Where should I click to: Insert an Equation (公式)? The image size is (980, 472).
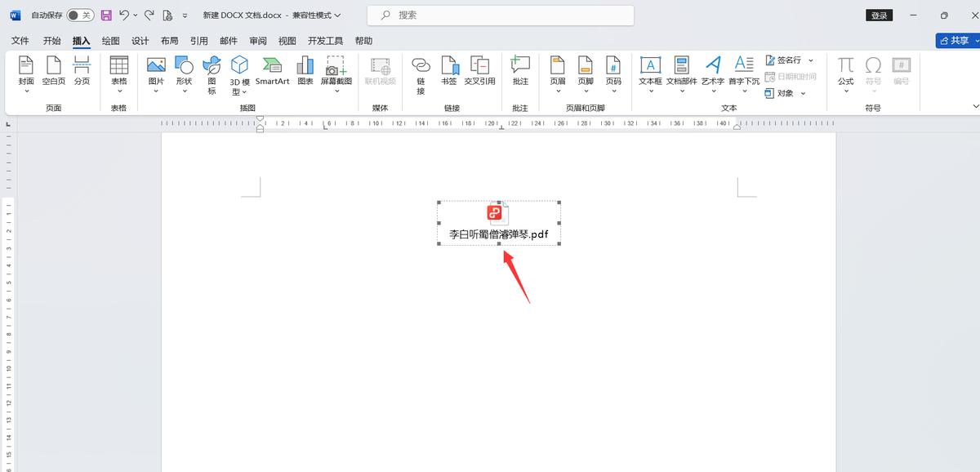(x=845, y=73)
